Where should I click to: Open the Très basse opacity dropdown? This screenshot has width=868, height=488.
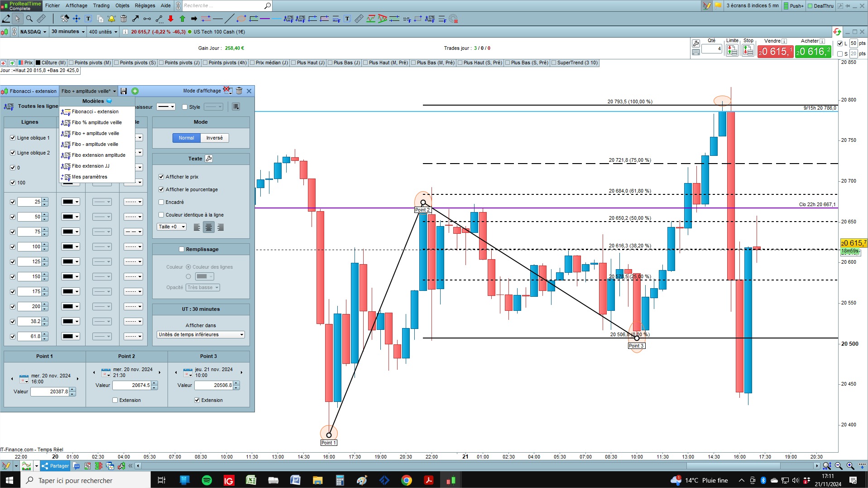(x=203, y=287)
